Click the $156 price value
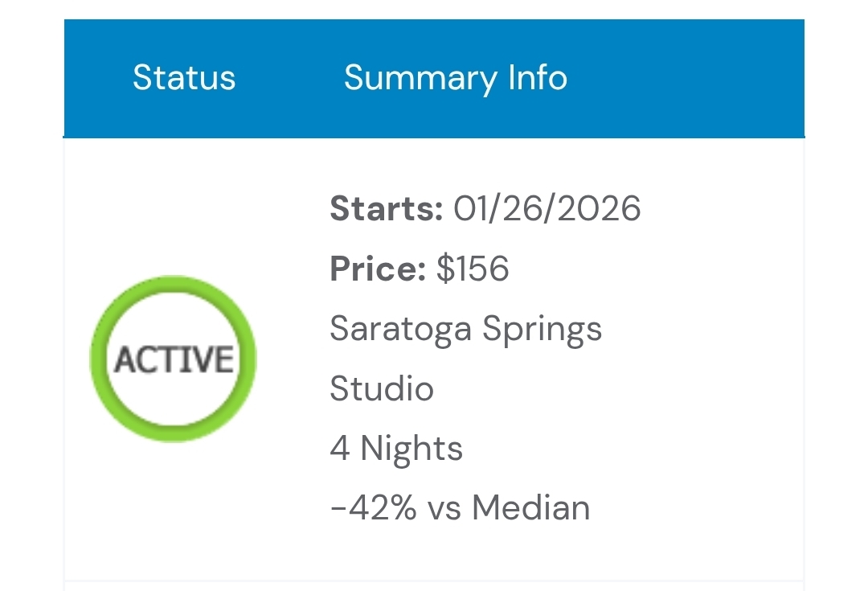The height and width of the screenshot is (591, 868). pyautogui.click(x=473, y=269)
